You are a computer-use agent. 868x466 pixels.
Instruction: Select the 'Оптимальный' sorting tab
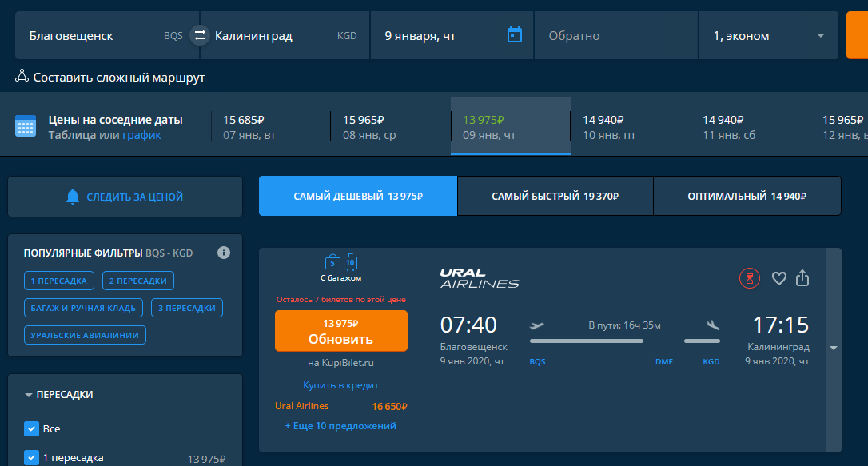click(747, 196)
